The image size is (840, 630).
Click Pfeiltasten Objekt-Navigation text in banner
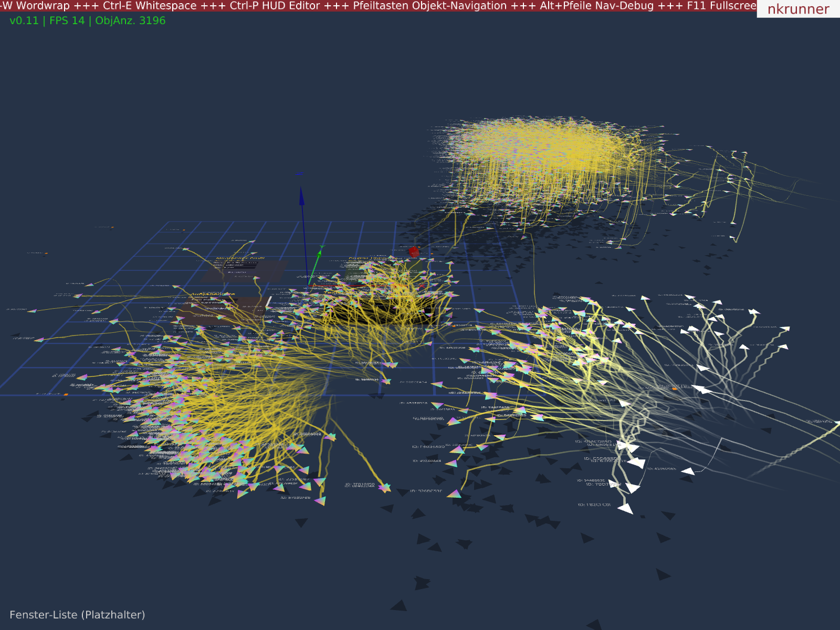tap(430, 6)
